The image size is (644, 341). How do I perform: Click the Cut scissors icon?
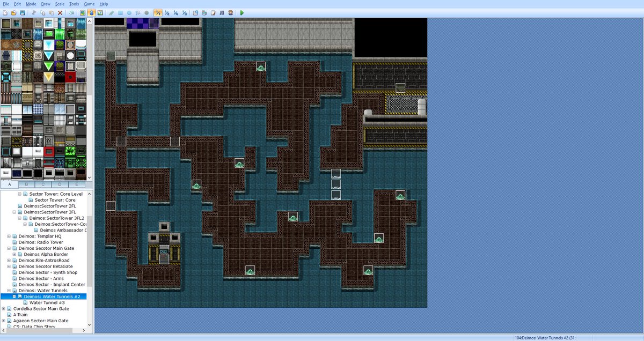34,12
